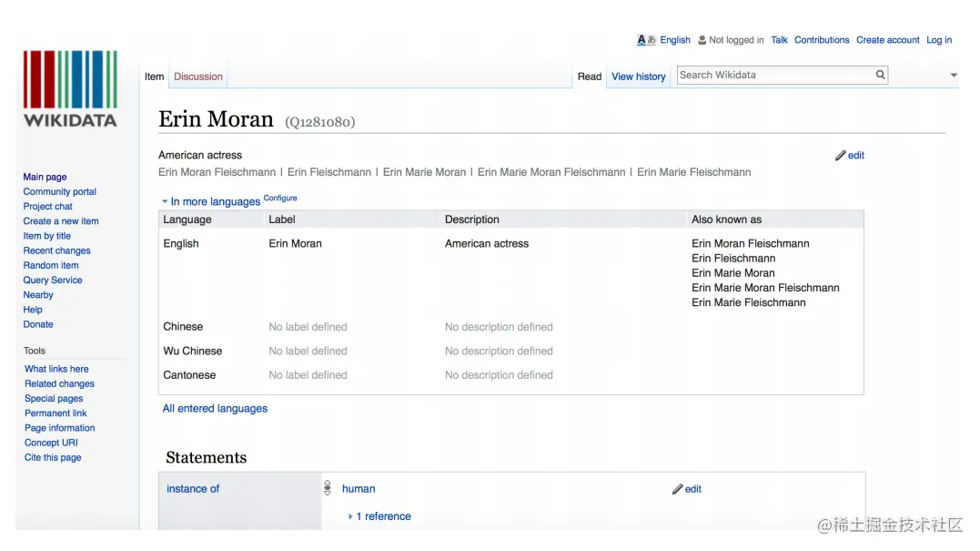Click Permanent link
Viewport: 980px width, 551px height.
pos(56,413)
